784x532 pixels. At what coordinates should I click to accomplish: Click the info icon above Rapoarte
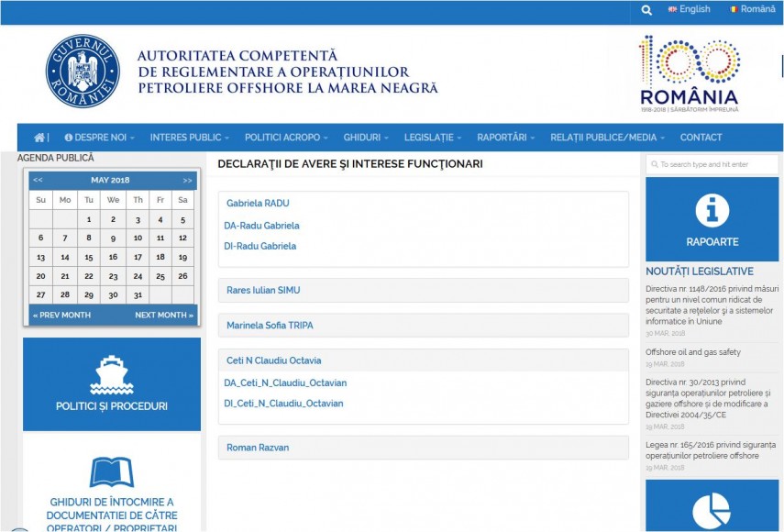pos(712,211)
